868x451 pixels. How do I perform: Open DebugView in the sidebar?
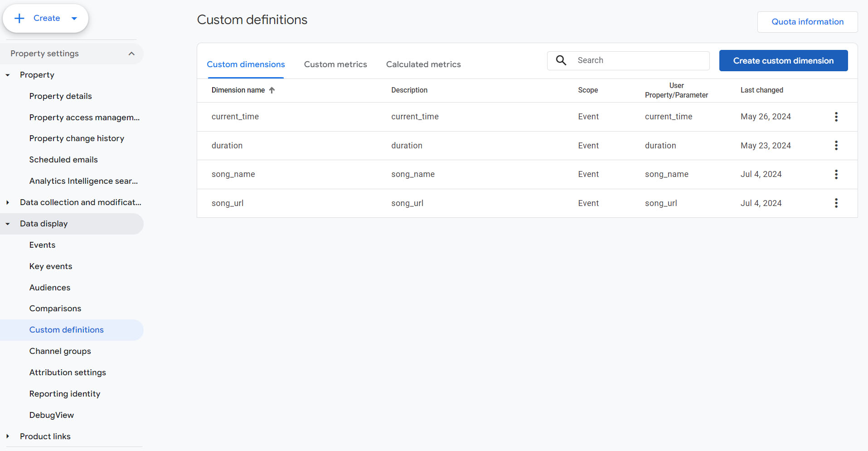pyautogui.click(x=52, y=415)
